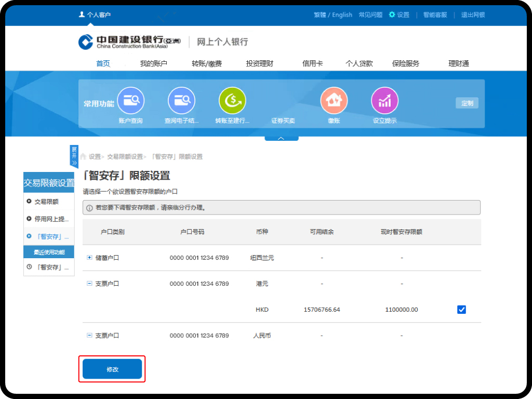The width and height of the screenshot is (532, 399).
Task: Collapse the 港元 支票户口 row
Action: coord(89,284)
